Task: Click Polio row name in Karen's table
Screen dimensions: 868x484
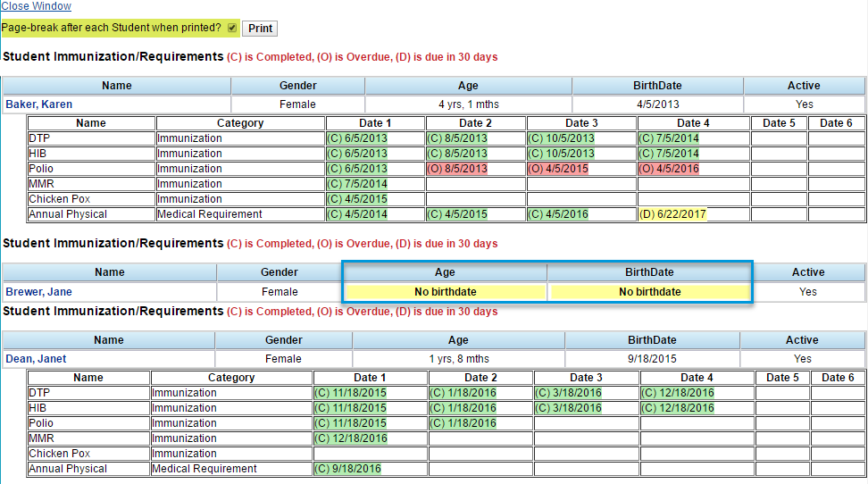Action: point(41,169)
